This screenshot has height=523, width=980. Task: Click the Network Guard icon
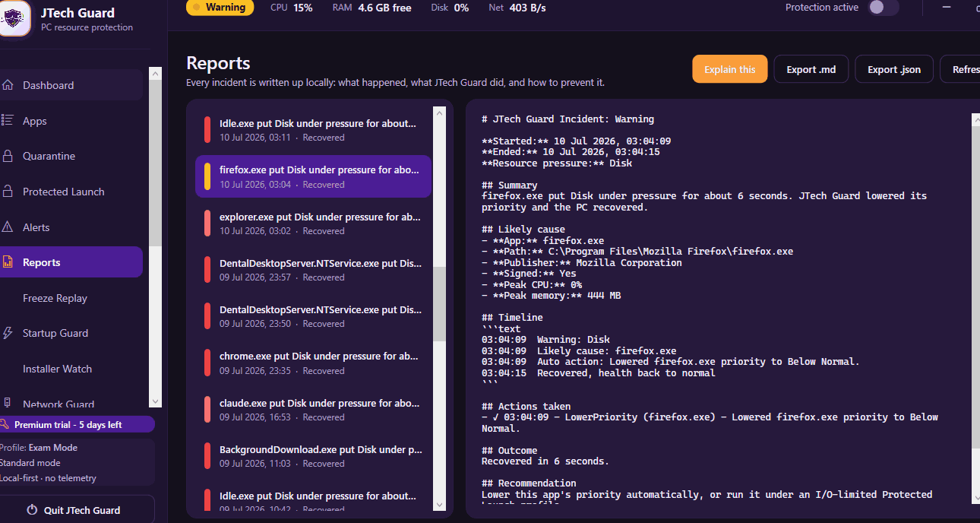[8, 403]
